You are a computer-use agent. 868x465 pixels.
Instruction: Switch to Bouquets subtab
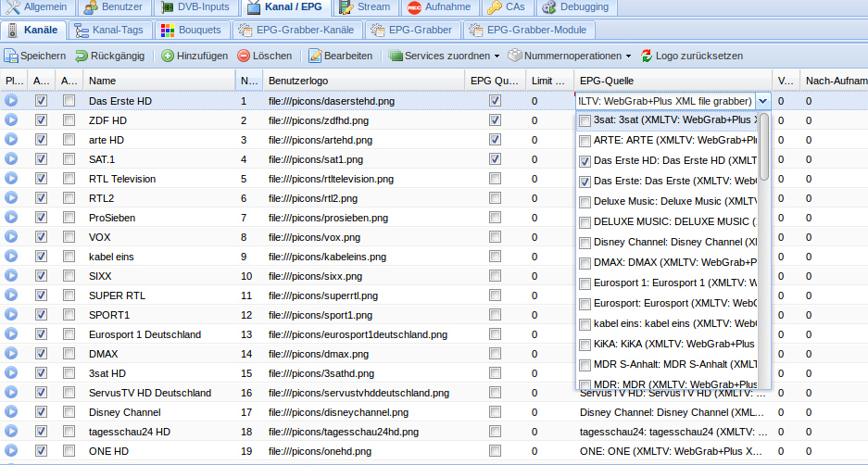191,30
